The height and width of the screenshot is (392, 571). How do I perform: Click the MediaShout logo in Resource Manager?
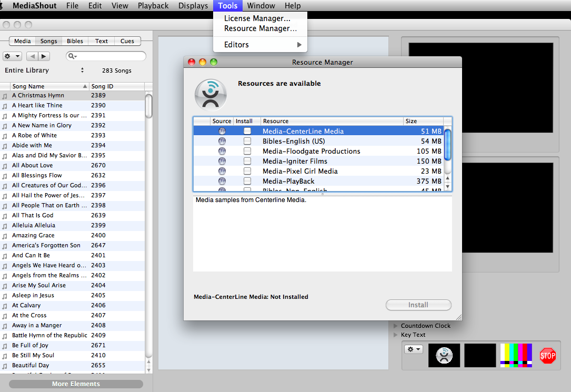pyautogui.click(x=211, y=95)
